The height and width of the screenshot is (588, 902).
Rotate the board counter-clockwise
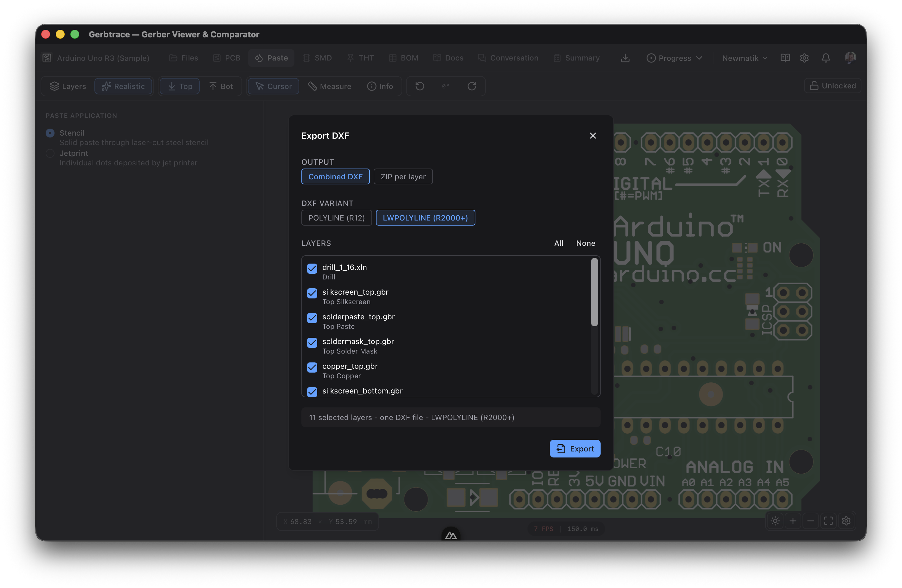(x=420, y=86)
